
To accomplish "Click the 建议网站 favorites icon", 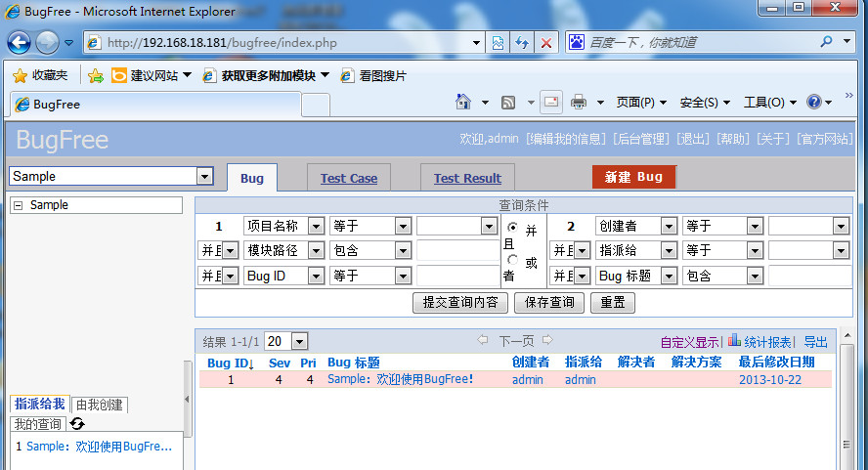I will point(119,75).
